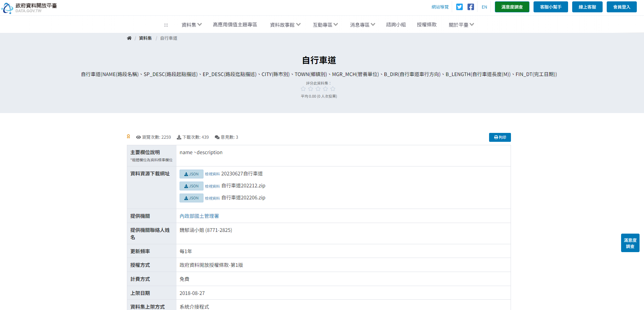This screenshot has width=644, height=310.
Task: Rate the dataset three stars
Action: click(x=318, y=89)
